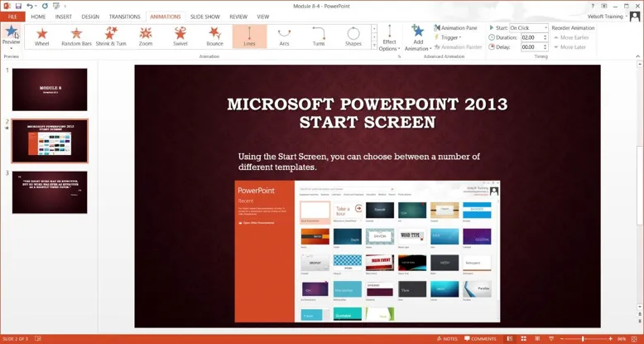
Task: Click the Duration input field
Action: tap(532, 37)
